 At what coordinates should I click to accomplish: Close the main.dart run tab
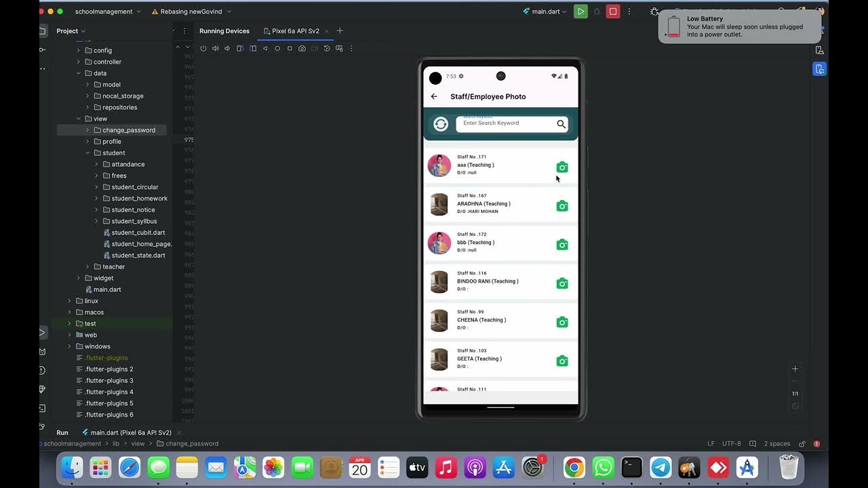click(x=179, y=432)
